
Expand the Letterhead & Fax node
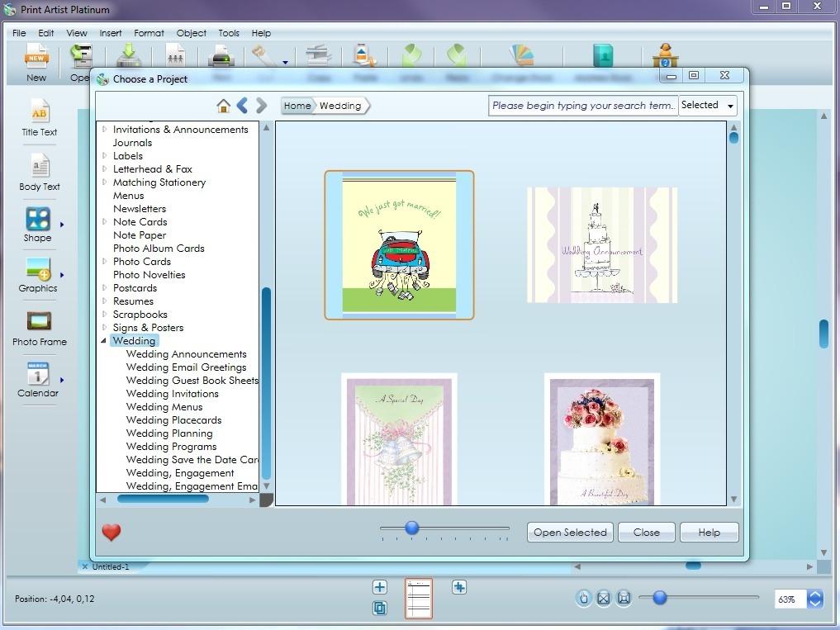104,168
